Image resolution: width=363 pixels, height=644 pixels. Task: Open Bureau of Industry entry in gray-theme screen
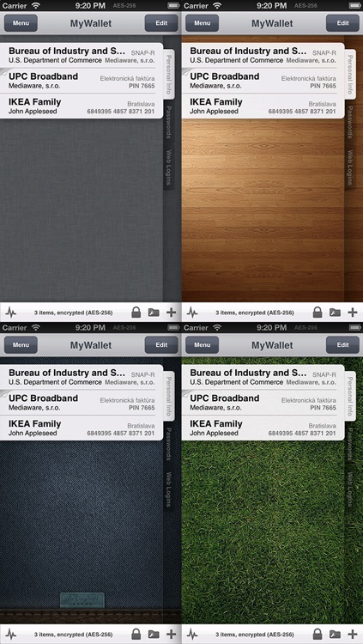(x=82, y=55)
